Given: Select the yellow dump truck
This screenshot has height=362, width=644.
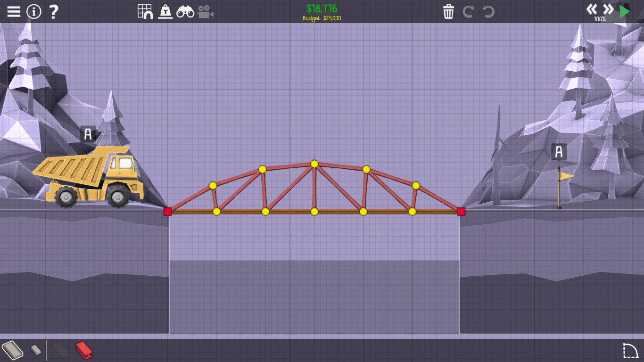Looking at the screenshot, I should 90,177.
